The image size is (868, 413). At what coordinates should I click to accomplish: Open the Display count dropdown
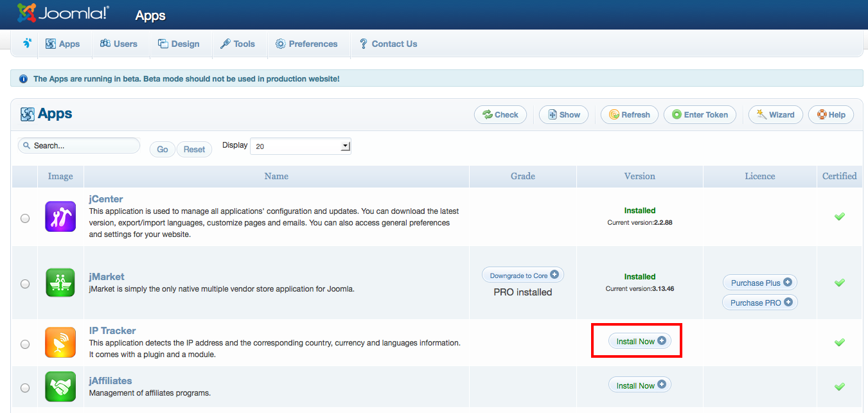(301, 146)
